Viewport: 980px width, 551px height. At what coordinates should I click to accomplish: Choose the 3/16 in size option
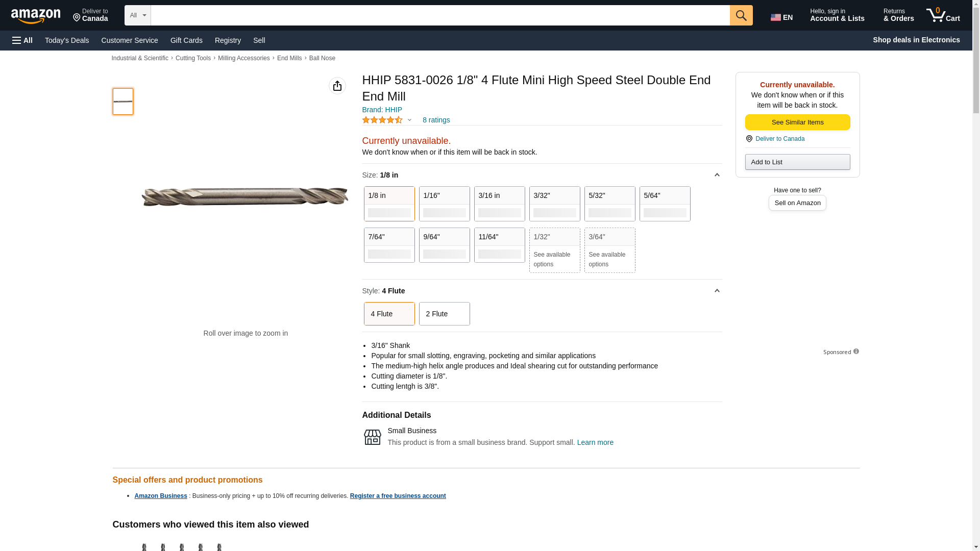pyautogui.click(x=499, y=204)
